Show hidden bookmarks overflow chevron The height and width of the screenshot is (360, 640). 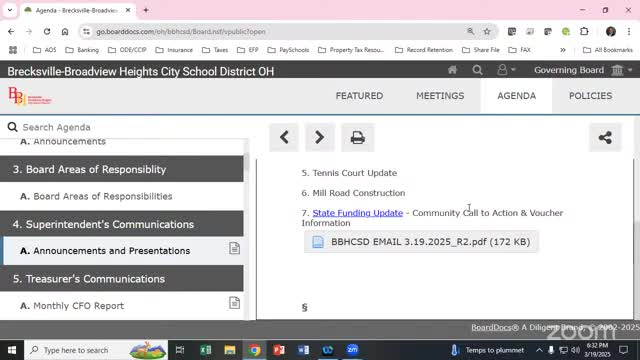(563, 50)
